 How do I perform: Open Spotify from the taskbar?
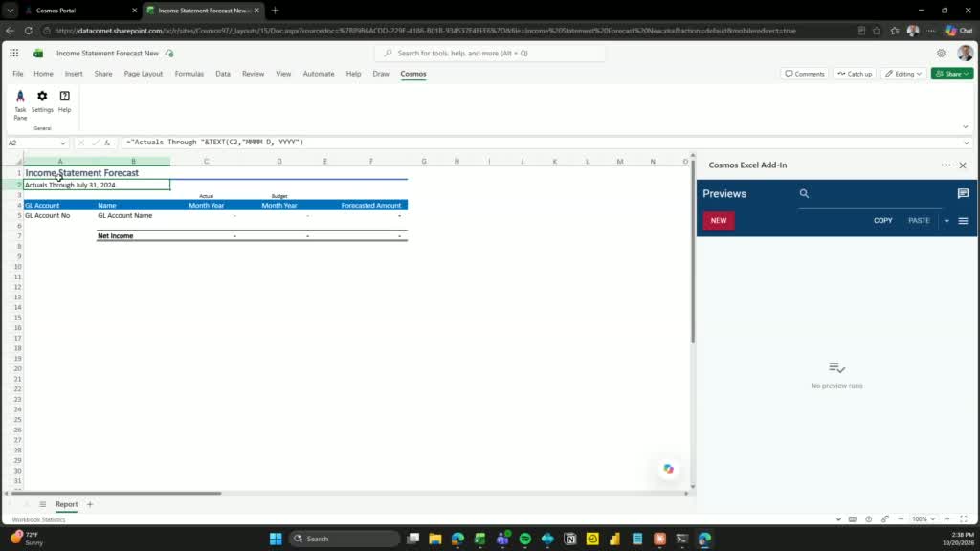click(x=525, y=539)
